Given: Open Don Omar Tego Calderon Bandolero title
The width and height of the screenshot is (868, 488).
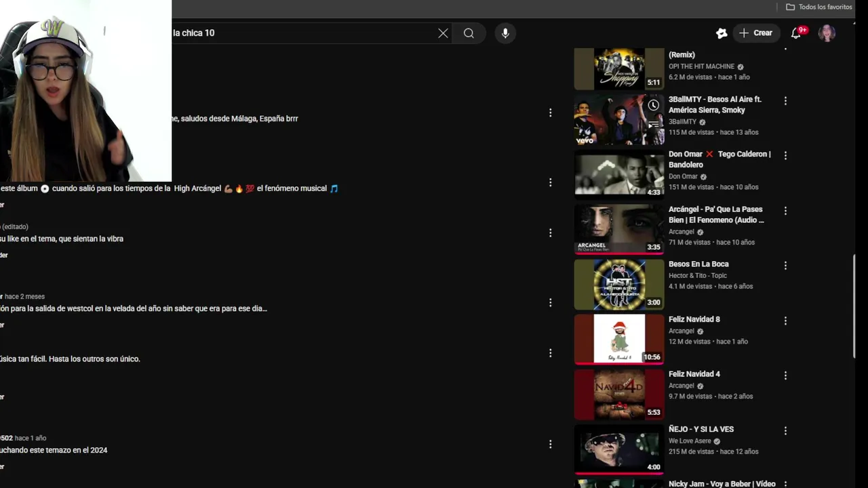Looking at the screenshot, I should [719, 159].
